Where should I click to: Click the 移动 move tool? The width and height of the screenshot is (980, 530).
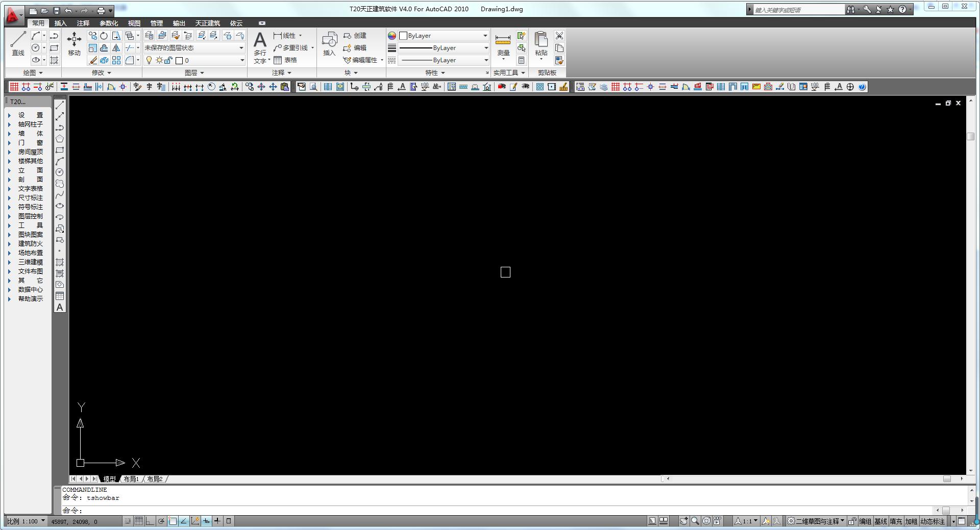pyautogui.click(x=75, y=44)
